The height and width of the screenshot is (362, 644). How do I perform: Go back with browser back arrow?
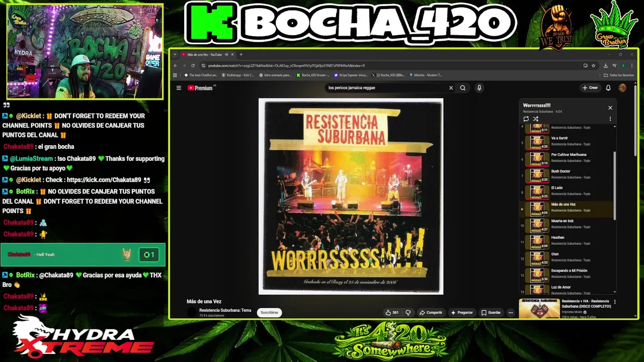point(176,65)
